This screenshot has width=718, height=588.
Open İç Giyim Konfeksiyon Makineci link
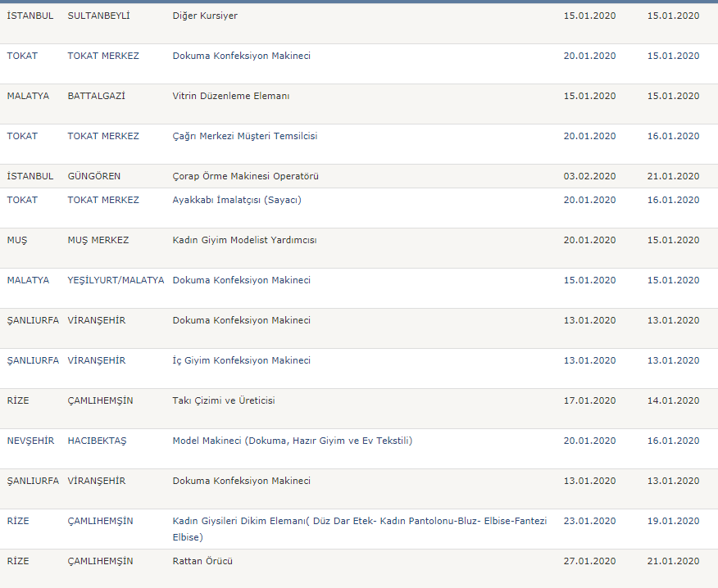(241, 360)
